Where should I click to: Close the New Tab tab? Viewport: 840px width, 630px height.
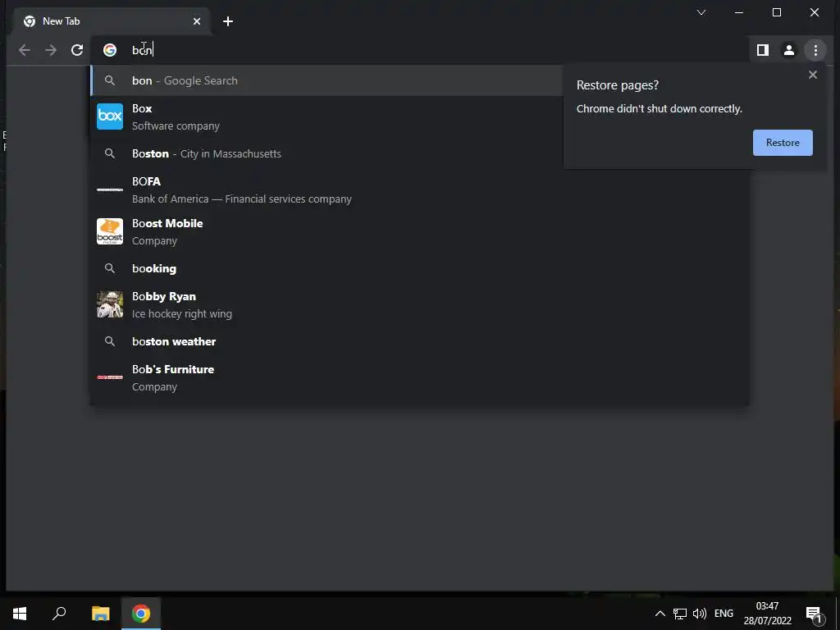pyautogui.click(x=197, y=21)
